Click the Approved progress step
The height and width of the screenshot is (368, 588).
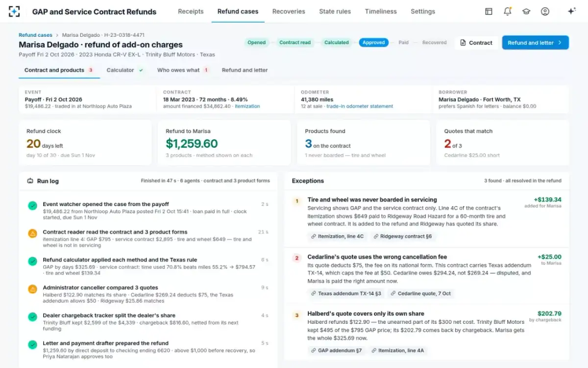tap(374, 43)
